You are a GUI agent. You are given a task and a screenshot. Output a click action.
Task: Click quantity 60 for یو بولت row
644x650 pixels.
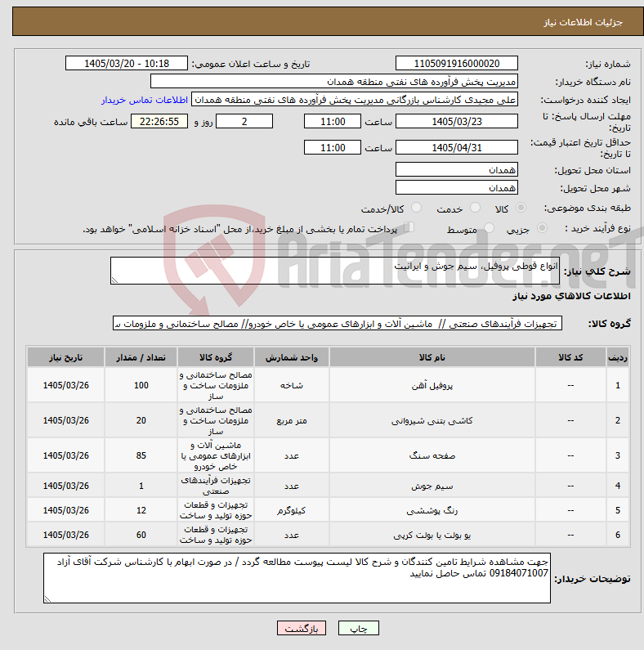141,535
